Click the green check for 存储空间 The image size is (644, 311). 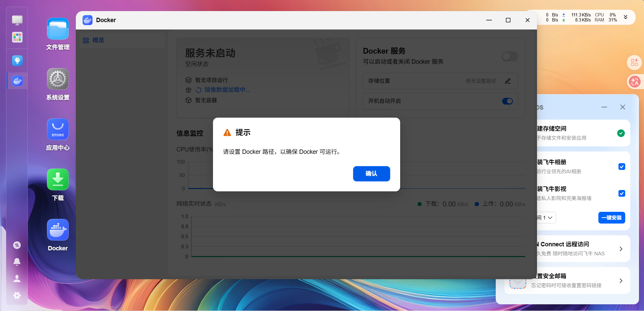[621, 133]
